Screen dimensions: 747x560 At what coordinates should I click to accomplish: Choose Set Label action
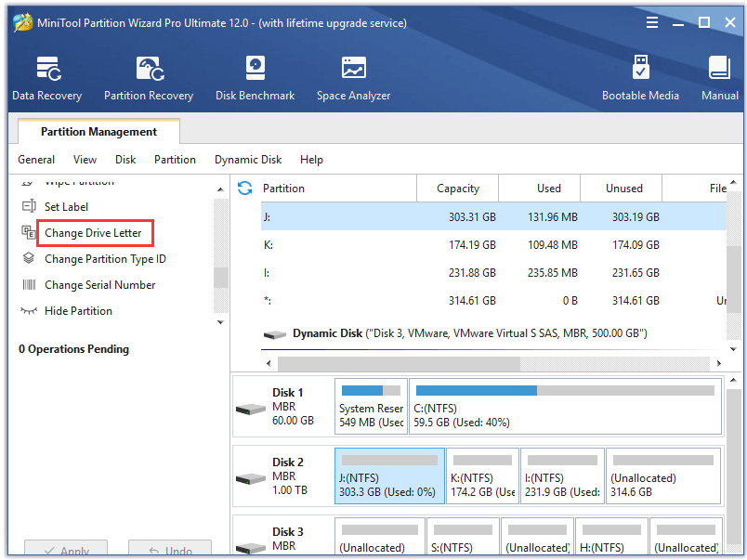pyautogui.click(x=66, y=207)
